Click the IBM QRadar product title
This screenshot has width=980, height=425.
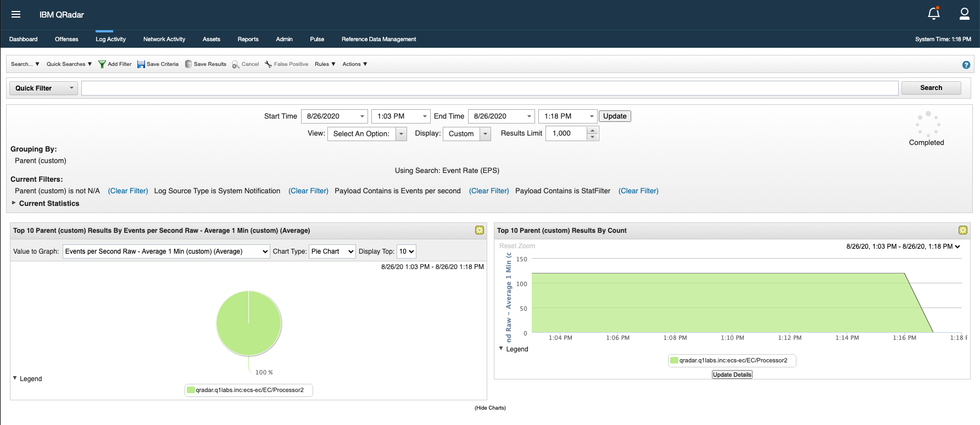tap(62, 15)
